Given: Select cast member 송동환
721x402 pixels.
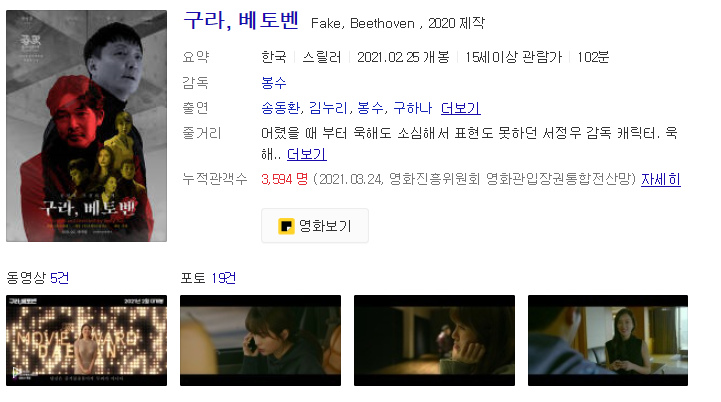Looking at the screenshot, I should (280, 108).
